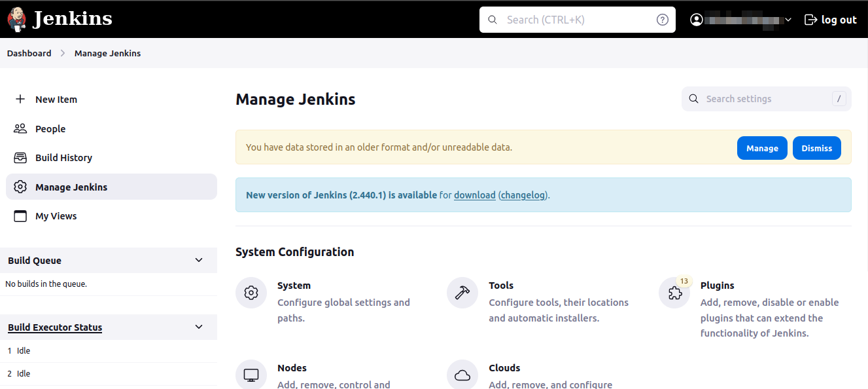868x389 pixels.
Task: Click the System gear icon
Action: click(251, 293)
